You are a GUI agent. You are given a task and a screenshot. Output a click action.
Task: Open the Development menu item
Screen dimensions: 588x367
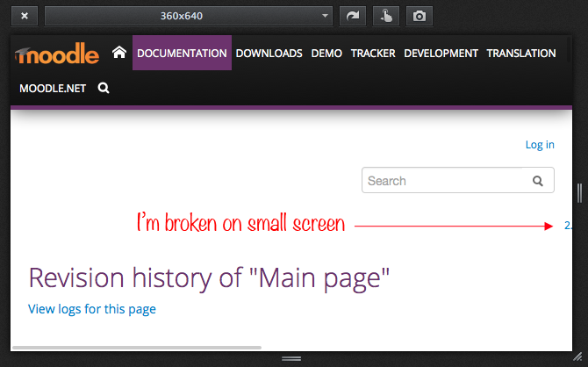pos(441,54)
